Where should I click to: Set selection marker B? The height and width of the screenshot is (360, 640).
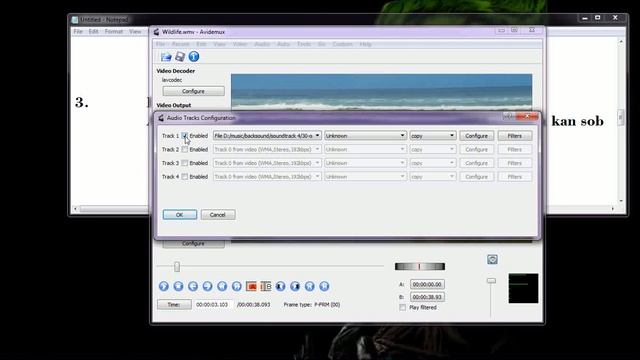(266, 286)
